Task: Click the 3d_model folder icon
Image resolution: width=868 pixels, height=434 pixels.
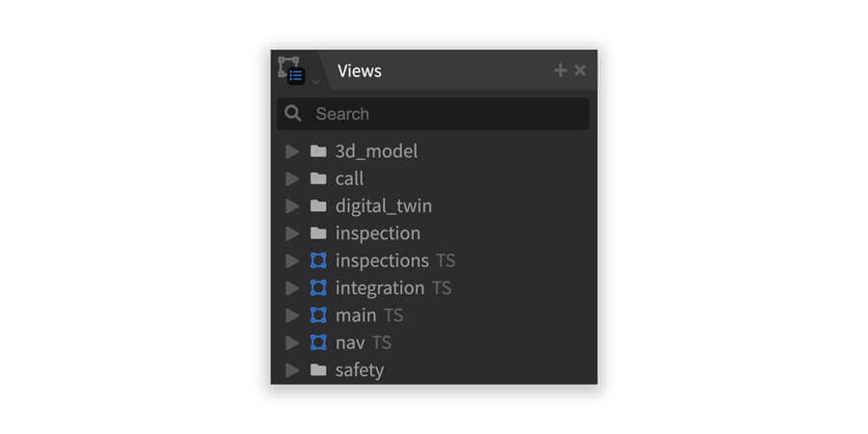Action: (x=318, y=151)
